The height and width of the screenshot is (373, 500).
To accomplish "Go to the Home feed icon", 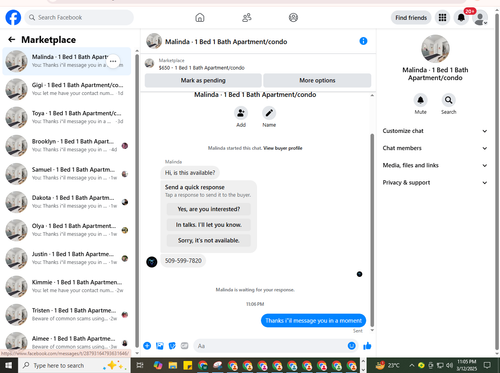I will 200,17.
